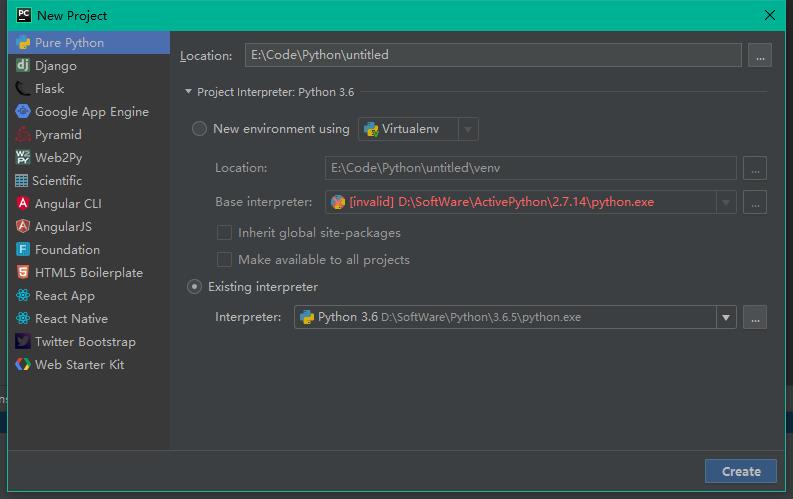Browse for venv Location folder

pyautogui.click(x=755, y=168)
